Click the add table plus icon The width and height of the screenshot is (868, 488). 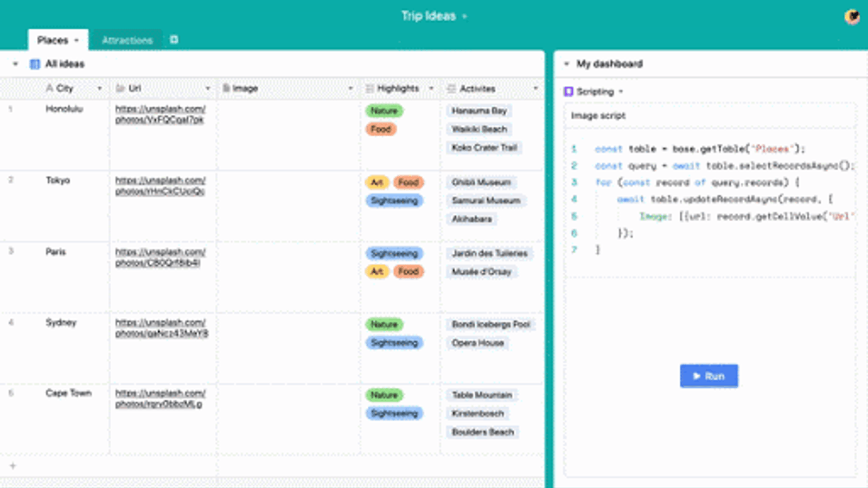click(x=174, y=40)
